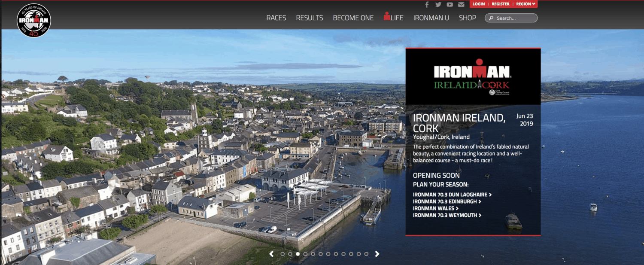The height and width of the screenshot is (265, 644).
Task: Open the YouTube channel icon
Action: 450,4
